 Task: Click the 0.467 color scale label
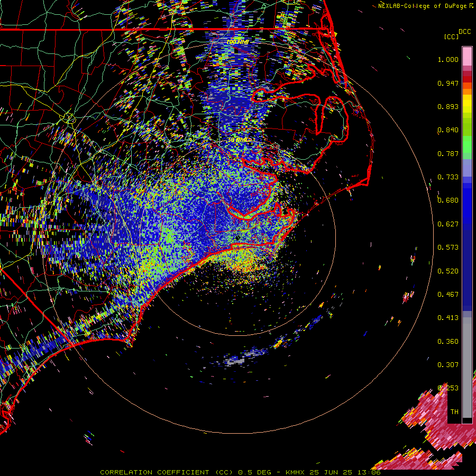click(448, 295)
